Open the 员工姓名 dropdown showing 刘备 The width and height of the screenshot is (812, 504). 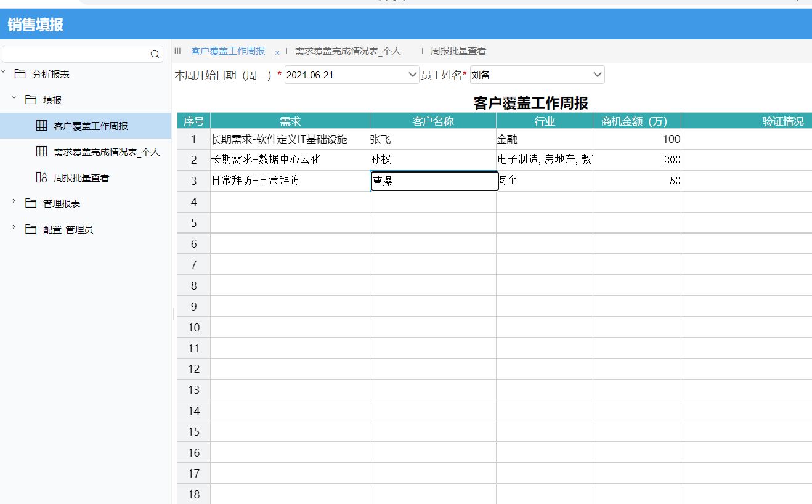[x=596, y=74]
